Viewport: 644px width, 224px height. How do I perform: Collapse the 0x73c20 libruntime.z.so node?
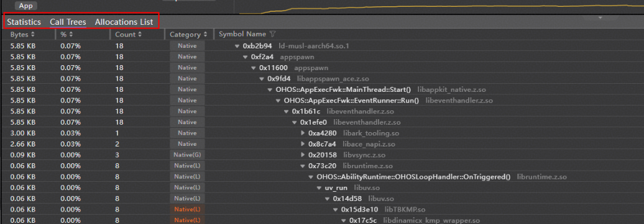point(303,166)
